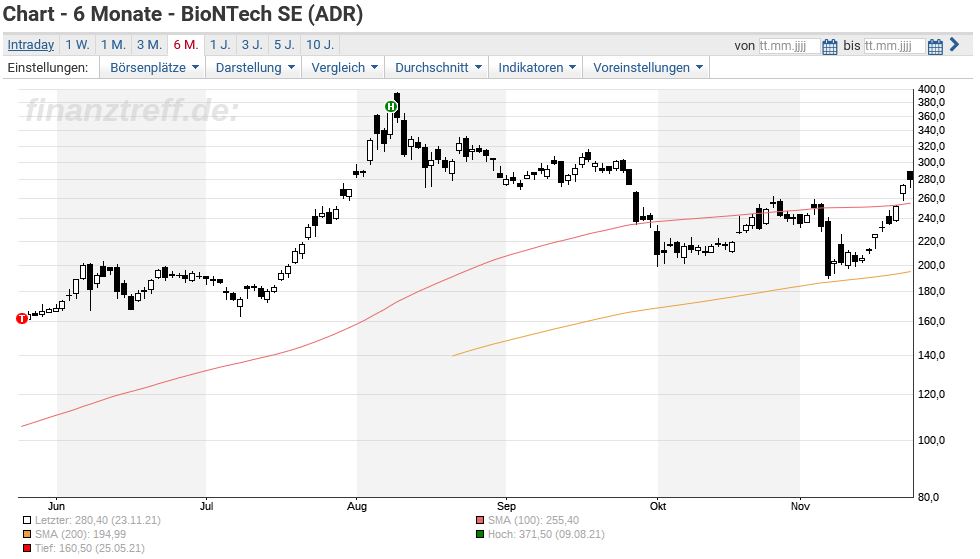Open the Indikatoren dropdown
Viewport: 980px width, 559px height.
coord(536,68)
